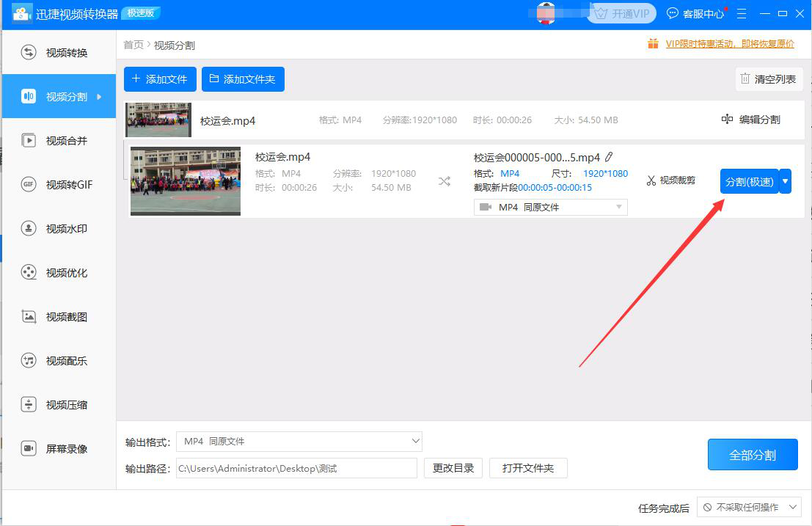Viewport: 812px width, 526px height.
Task: Click the output path text field
Action: pyautogui.click(x=296, y=468)
